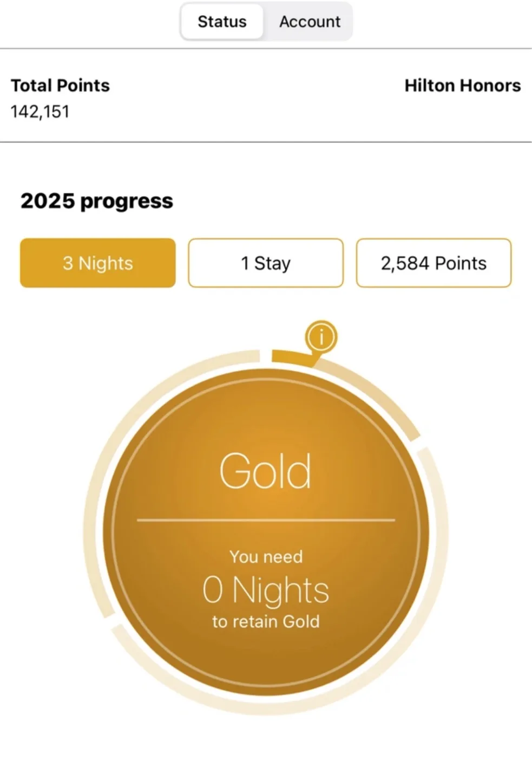This screenshot has height=780, width=532.
Task: Click the Total Points label
Action: (60, 86)
